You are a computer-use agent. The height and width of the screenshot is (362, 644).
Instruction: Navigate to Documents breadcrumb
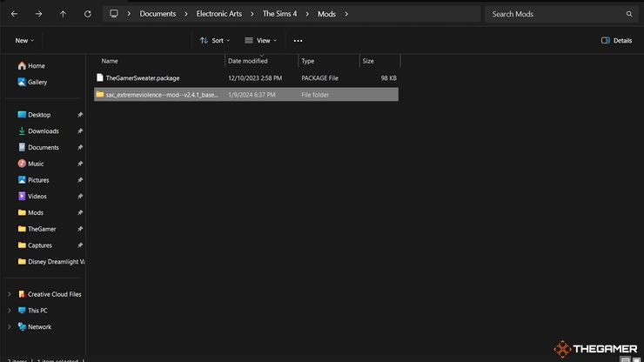click(x=158, y=14)
